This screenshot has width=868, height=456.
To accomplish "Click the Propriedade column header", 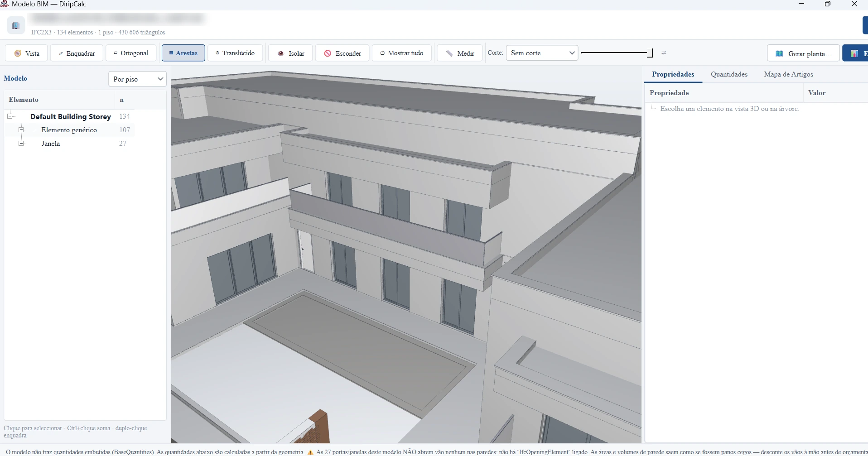I will (x=724, y=93).
